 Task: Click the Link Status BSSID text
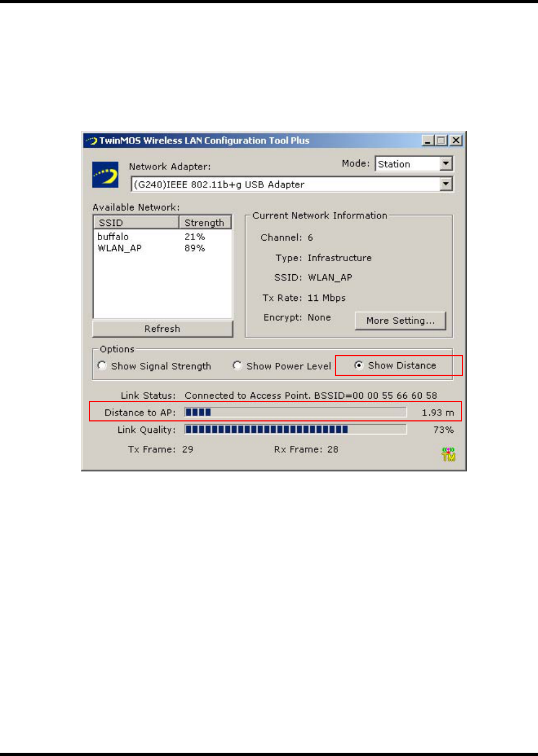click(x=311, y=395)
